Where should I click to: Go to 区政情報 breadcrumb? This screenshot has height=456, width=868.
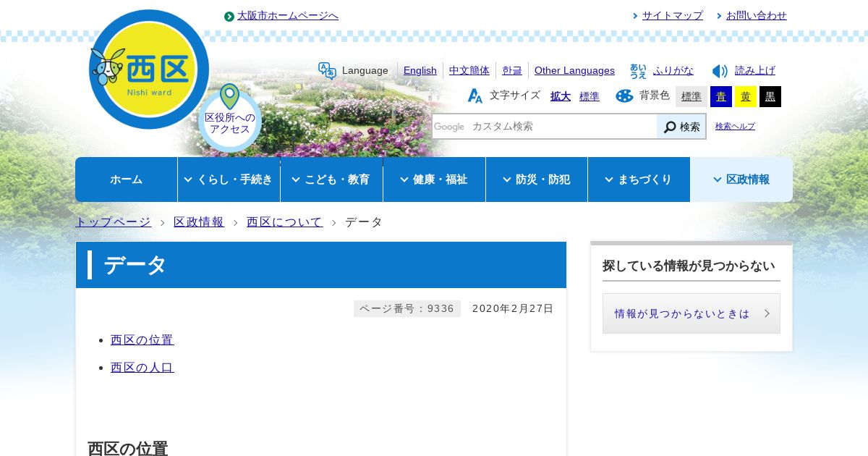(199, 222)
